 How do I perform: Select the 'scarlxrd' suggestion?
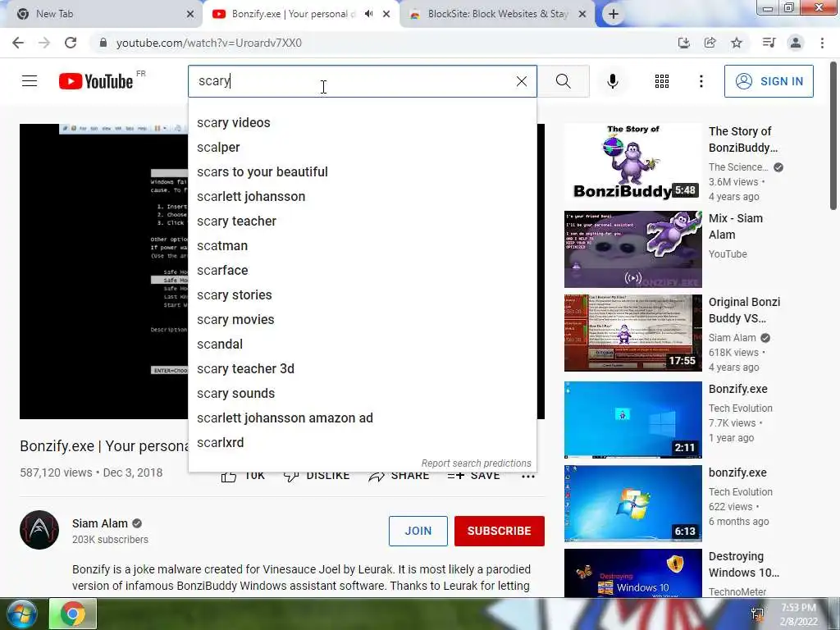coord(362,443)
